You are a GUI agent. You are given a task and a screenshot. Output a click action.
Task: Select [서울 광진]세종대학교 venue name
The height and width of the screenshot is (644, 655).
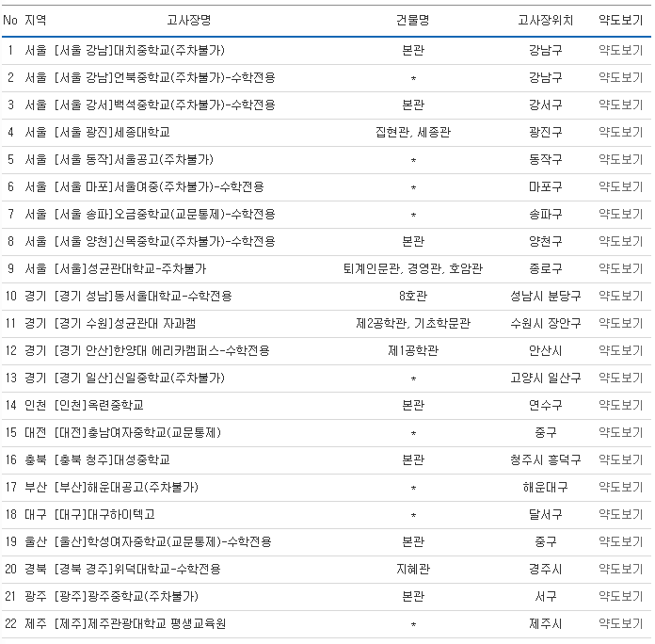pos(112,133)
